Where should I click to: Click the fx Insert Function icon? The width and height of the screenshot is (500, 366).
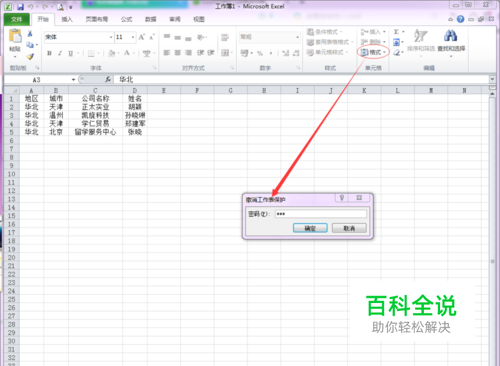click(x=108, y=79)
